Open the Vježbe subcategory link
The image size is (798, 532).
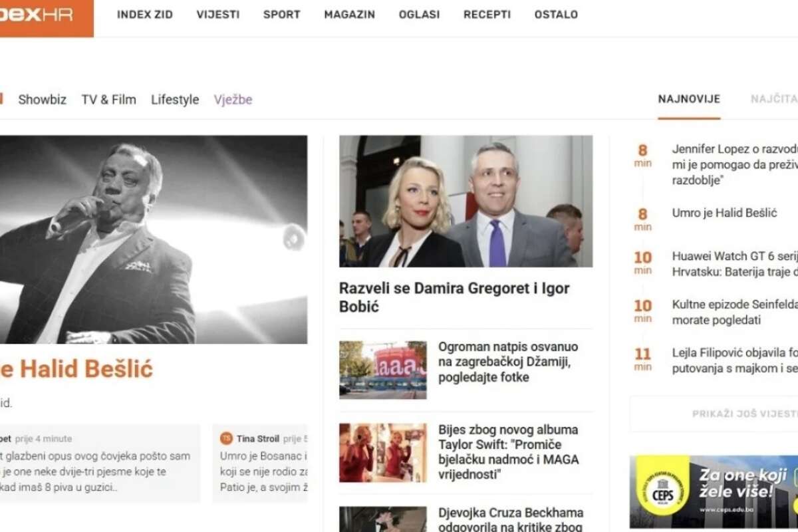[x=233, y=100]
